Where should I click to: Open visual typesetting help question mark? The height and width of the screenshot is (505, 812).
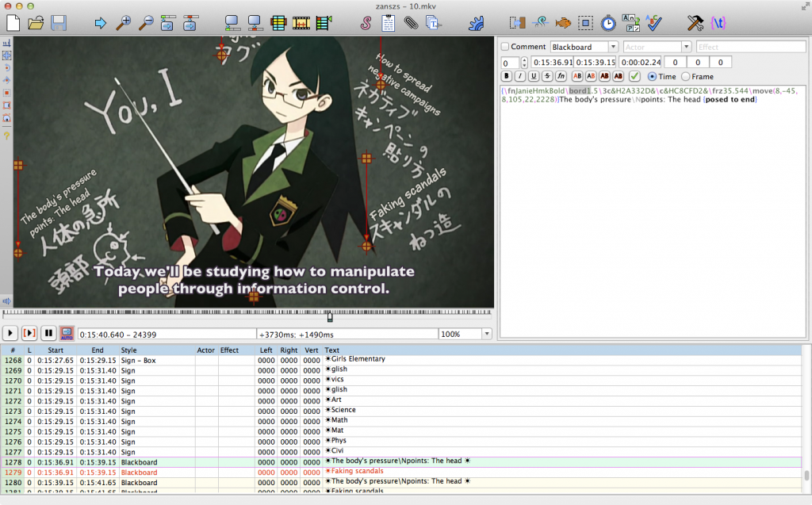click(6, 136)
